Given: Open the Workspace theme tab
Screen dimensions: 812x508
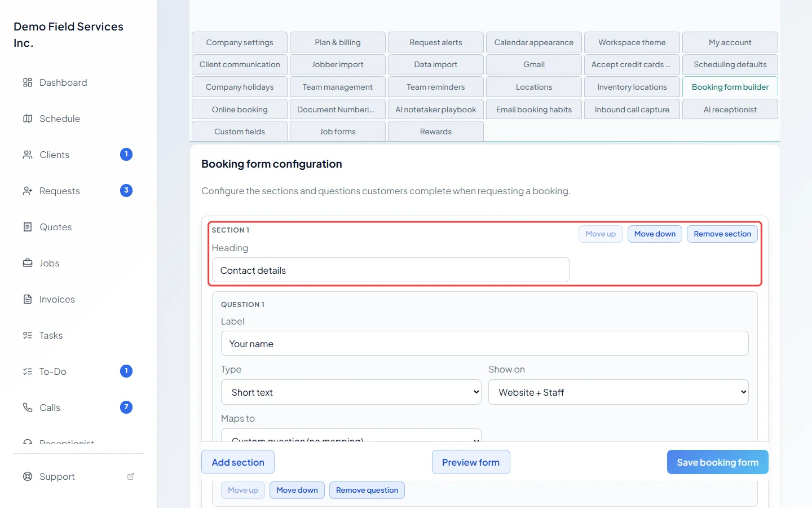Looking at the screenshot, I should [x=632, y=42].
